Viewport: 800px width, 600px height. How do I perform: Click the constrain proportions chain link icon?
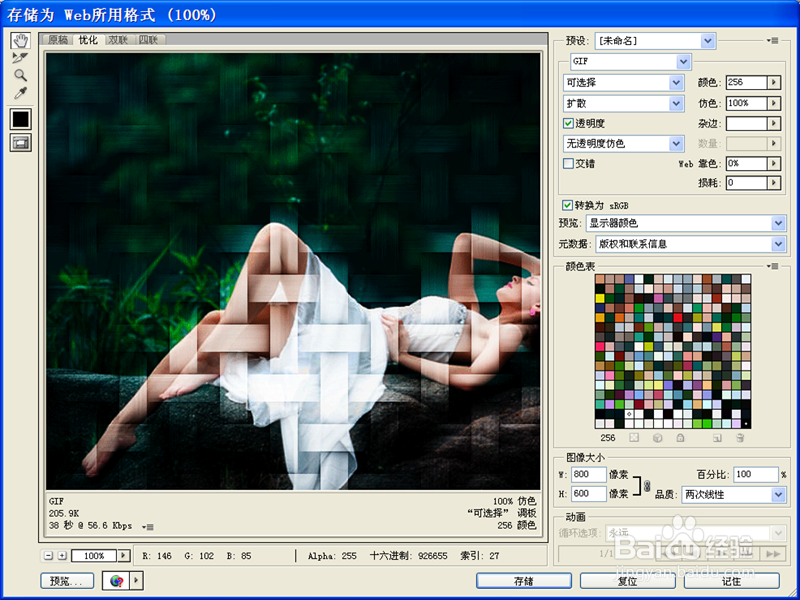click(x=647, y=486)
